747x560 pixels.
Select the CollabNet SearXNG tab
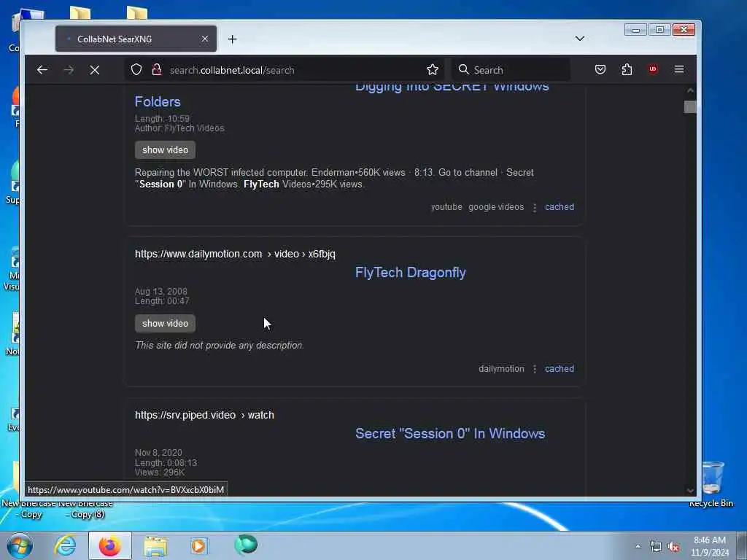pyautogui.click(x=136, y=39)
